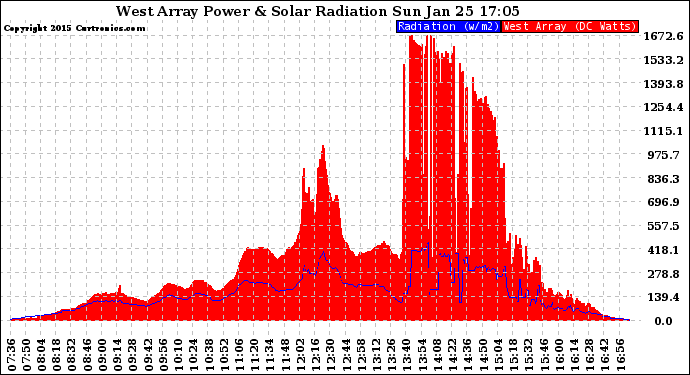Click the 1672.6 y-axis value
The width and height of the screenshot is (690, 375).
(663, 36)
